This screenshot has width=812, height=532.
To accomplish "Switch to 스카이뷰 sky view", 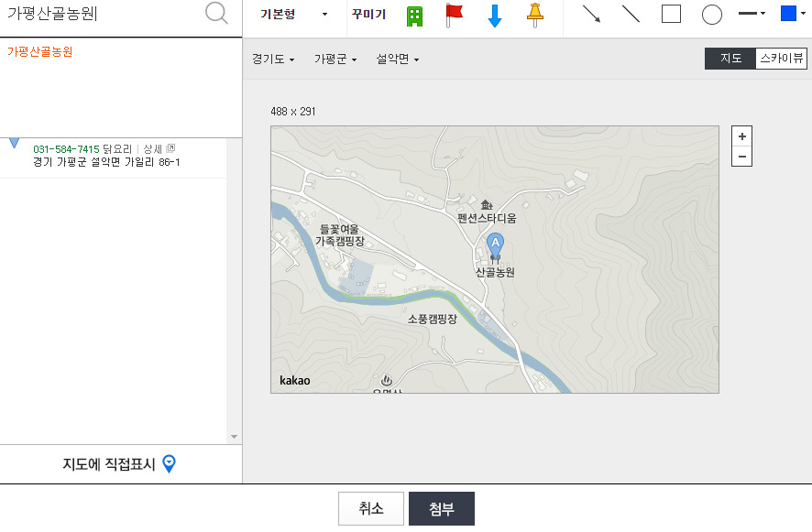I will pyautogui.click(x=782, y=59).
